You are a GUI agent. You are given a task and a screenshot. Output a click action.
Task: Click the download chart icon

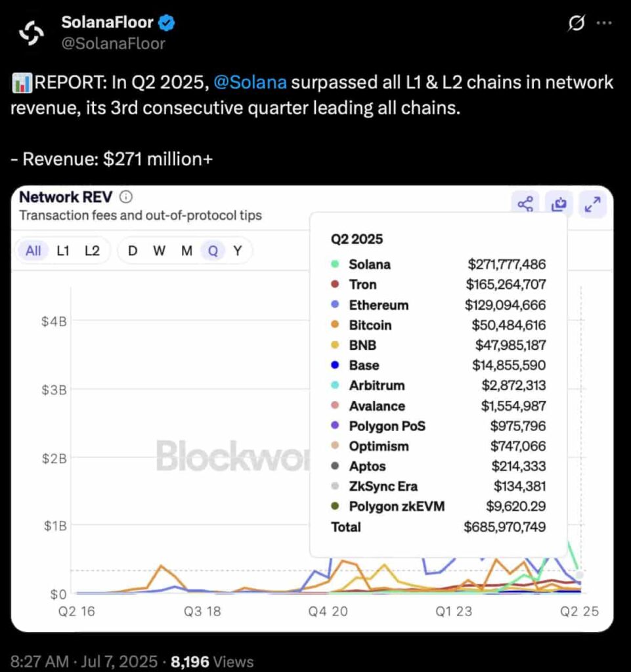click(x=559, y=205)
